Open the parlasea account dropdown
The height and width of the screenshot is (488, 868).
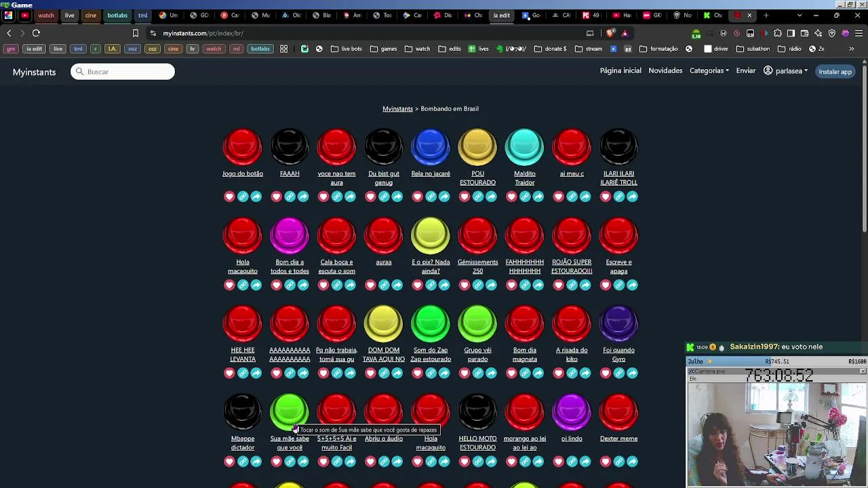786,70
